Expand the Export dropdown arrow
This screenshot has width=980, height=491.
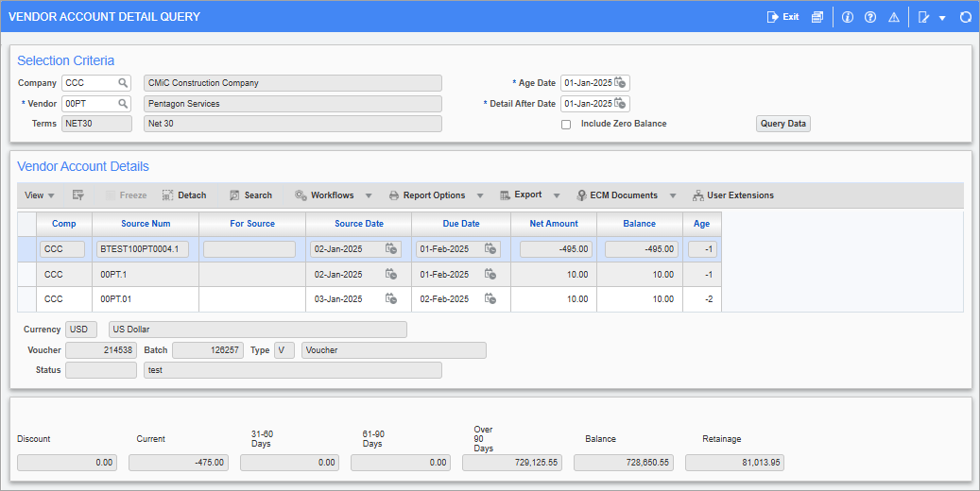[x=557, y=196]
